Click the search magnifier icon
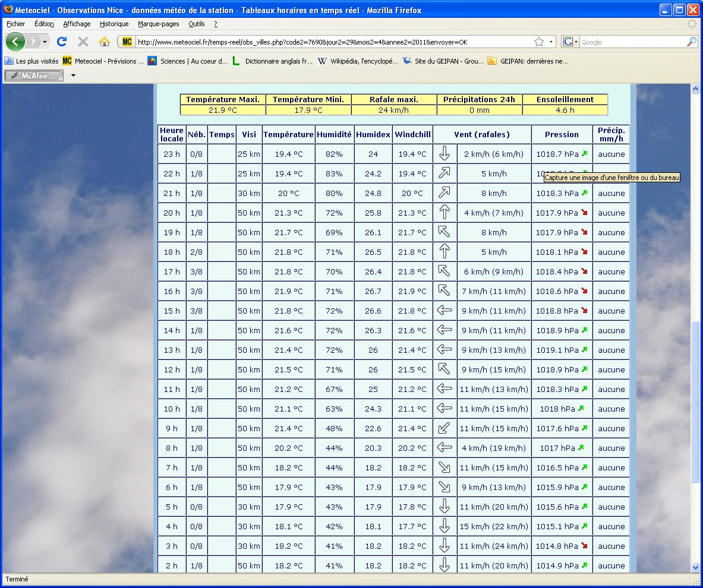This screenshot has width=703, height=588. tap(691, 42)
